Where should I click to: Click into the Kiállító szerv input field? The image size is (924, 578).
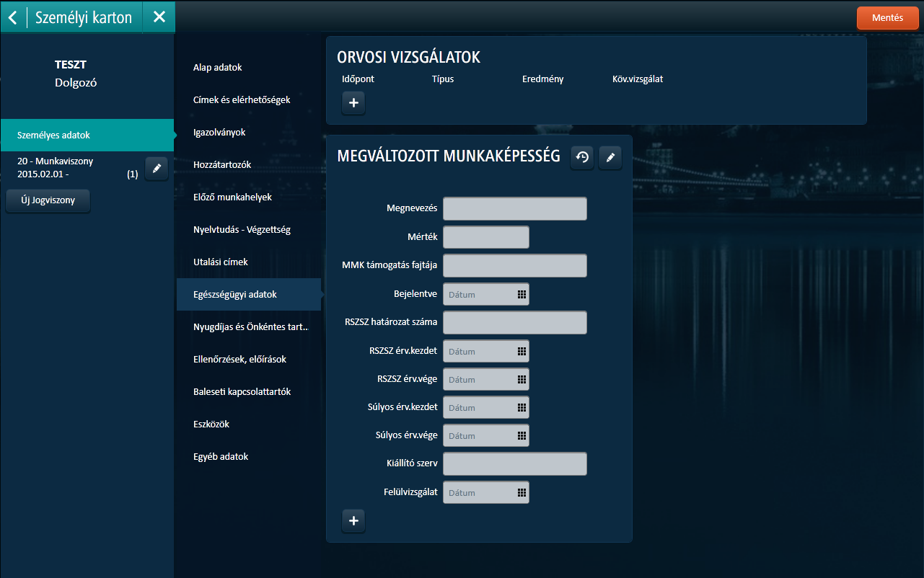(515, 464)
